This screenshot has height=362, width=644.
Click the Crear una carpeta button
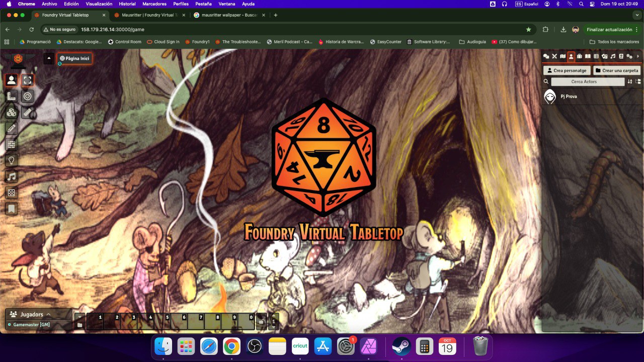(x=616, y=70)
